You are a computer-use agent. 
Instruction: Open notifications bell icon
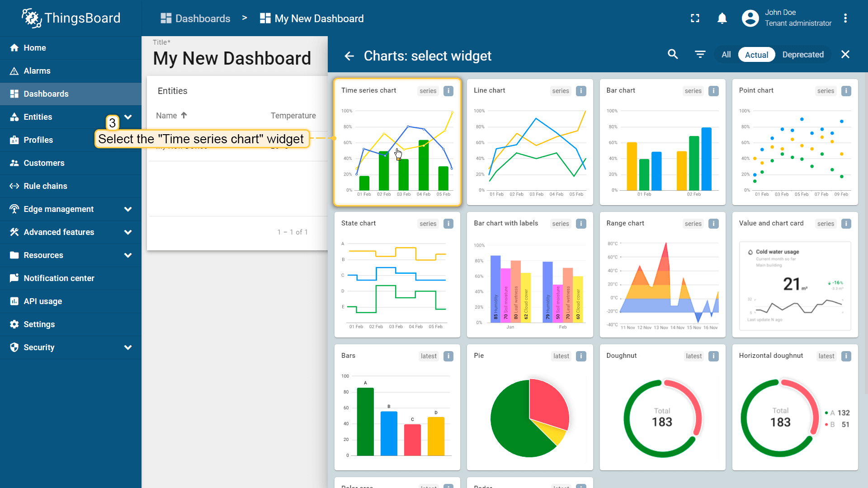[x=722, y=18]
